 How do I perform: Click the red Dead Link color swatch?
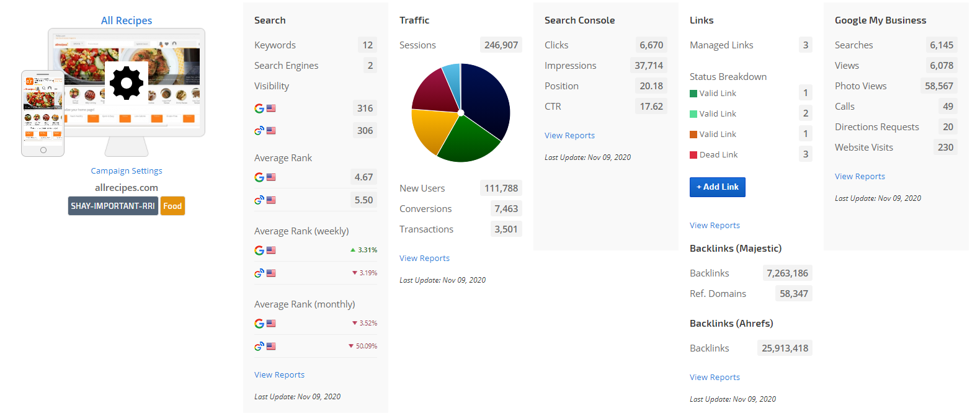point(693,155)
